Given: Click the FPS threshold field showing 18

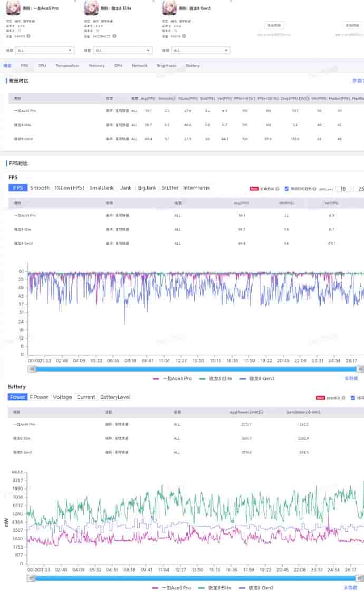Looking at the screenshot, I should (x=343, y=188).
